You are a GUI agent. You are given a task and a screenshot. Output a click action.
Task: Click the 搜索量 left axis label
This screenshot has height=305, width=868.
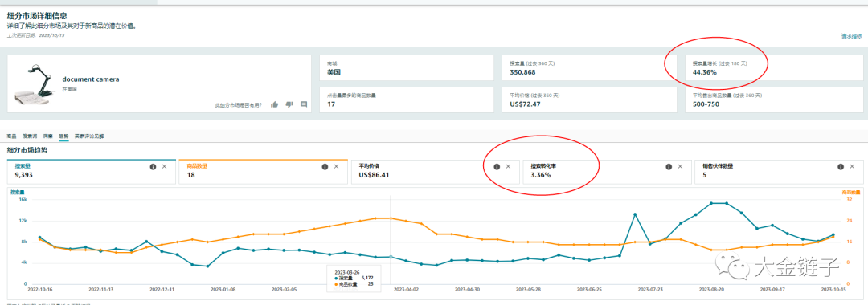pyautogui.click(x=18, y=192)
